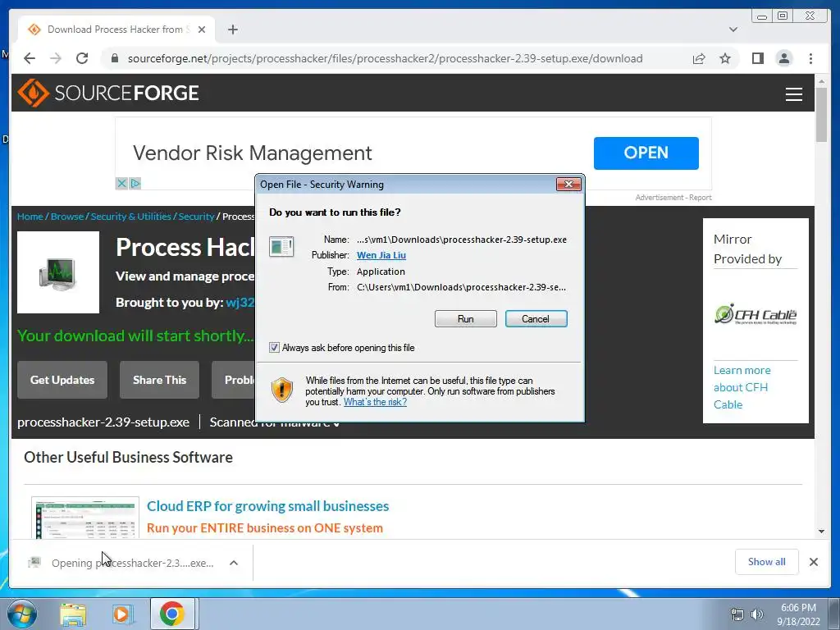Reload the SourceForge page
Screen dimensions: 840x630
pyautogui.click(x=82, y=58)
